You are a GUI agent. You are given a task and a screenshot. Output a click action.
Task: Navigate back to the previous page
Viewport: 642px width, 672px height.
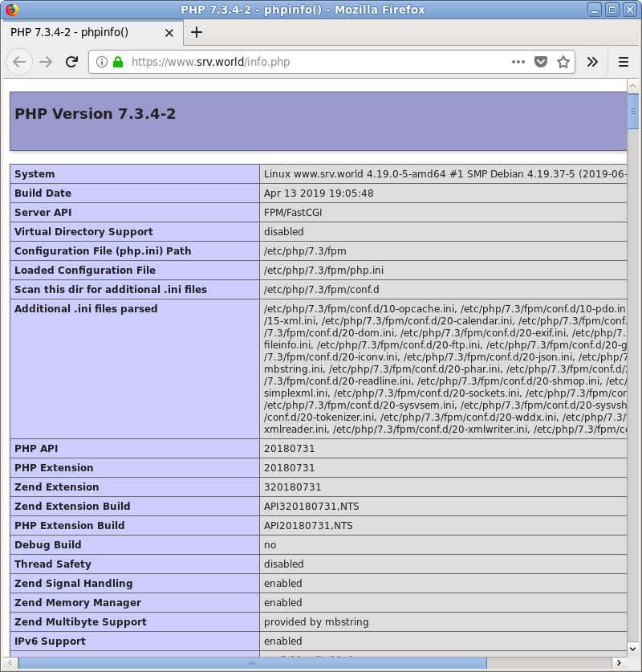(x=19, y=62)
